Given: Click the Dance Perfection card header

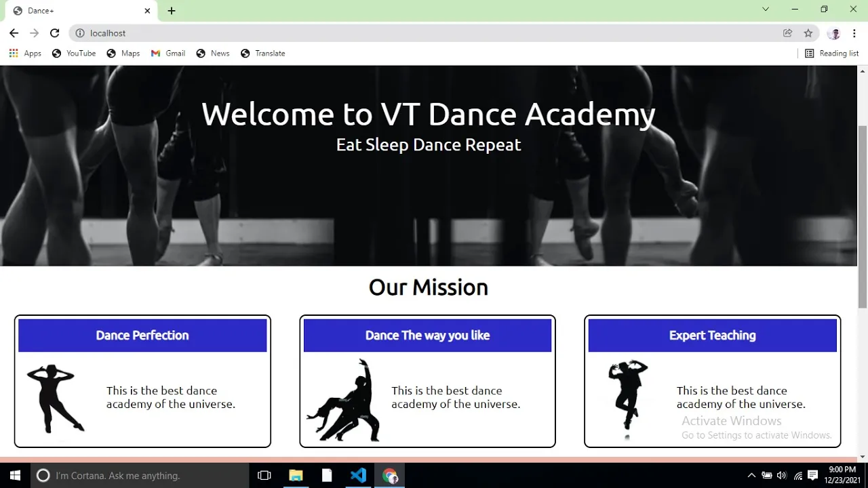Looking at the screenshot, I should coord(142,335).
